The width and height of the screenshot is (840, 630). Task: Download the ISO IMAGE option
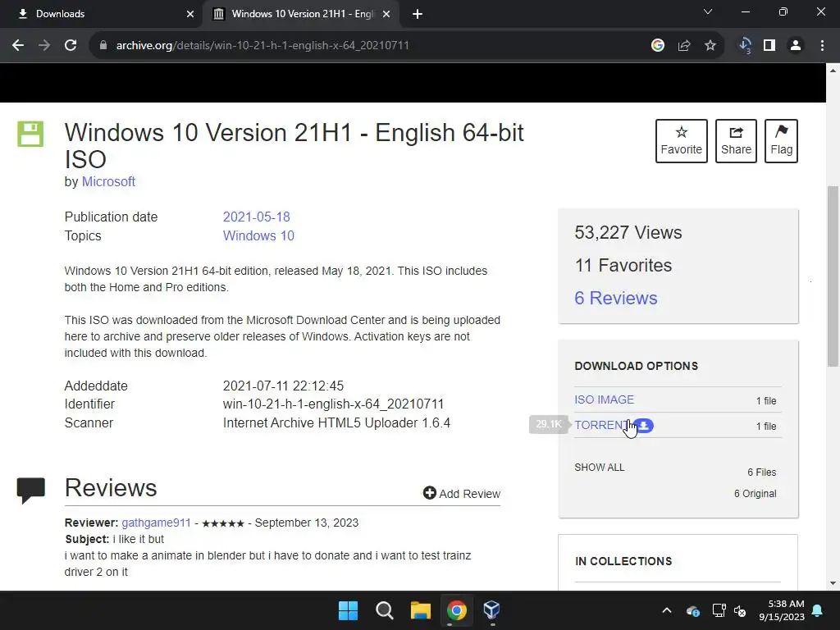[604, 399]
